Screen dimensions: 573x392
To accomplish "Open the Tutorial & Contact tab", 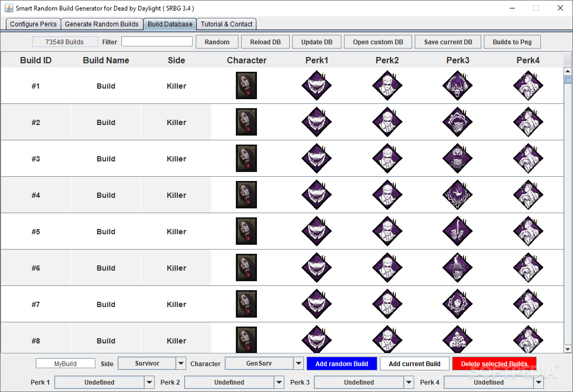I will click(226, 24).
